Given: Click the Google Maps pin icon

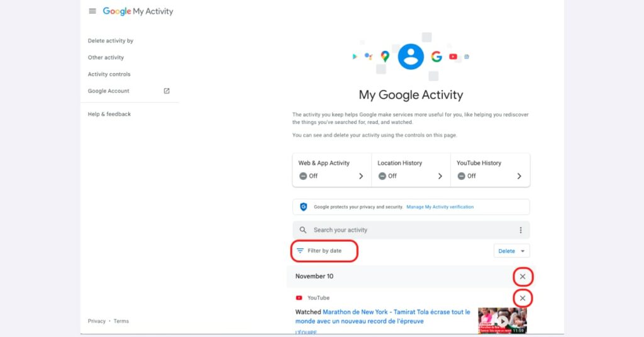Looking at the screenshot, I should [x=385, y=57].
